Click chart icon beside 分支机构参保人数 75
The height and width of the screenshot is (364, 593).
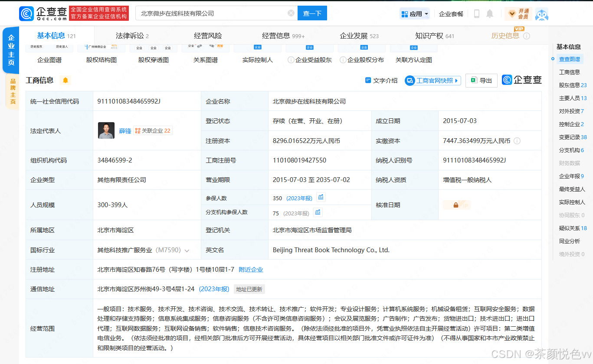coord(318,212)
